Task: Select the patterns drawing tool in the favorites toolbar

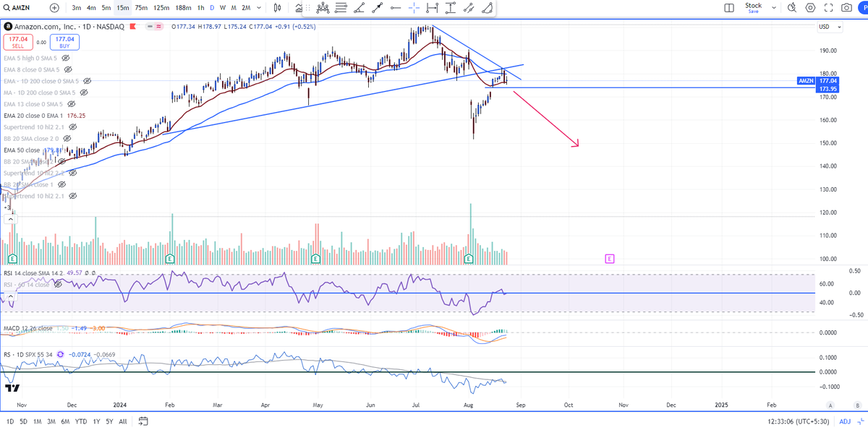Action: [323, 8]
